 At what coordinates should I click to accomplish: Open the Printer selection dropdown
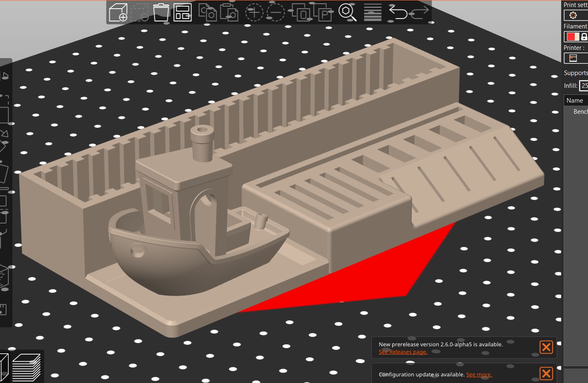tap(574, 58)
